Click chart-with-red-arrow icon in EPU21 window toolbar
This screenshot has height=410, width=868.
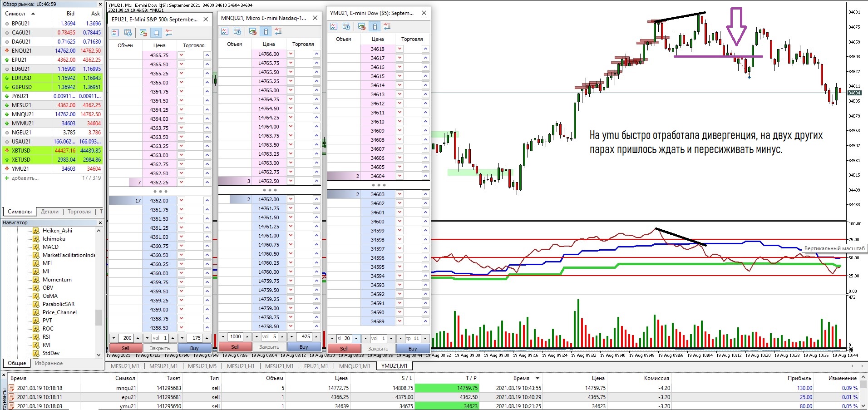pos(143,33)
